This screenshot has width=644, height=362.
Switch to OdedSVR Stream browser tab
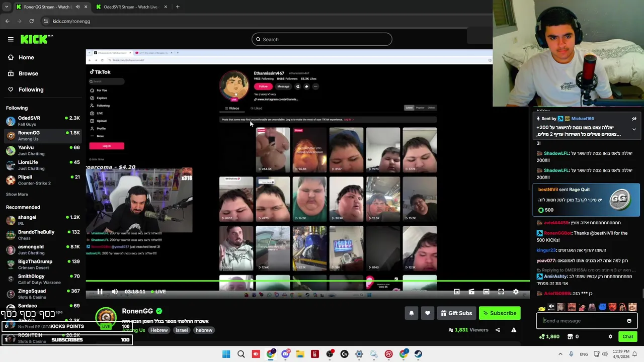pyautogui.click(x=131, y=7)
